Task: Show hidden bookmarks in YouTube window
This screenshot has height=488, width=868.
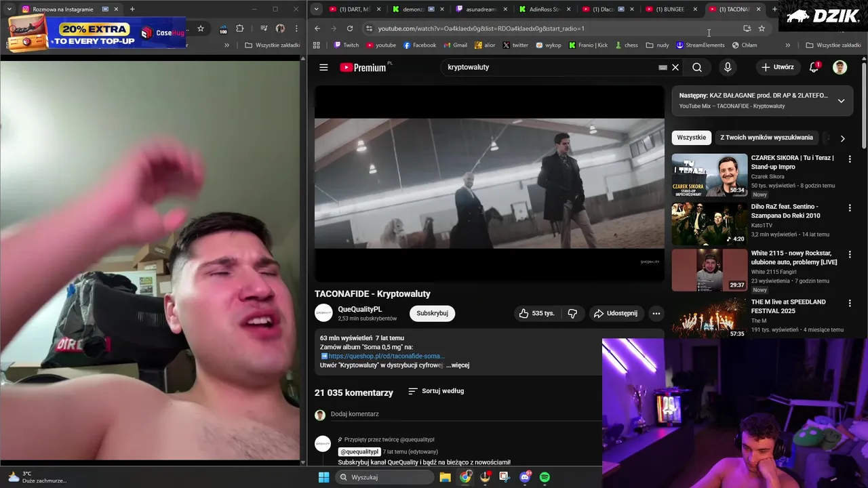Action: tap(787, 45)
